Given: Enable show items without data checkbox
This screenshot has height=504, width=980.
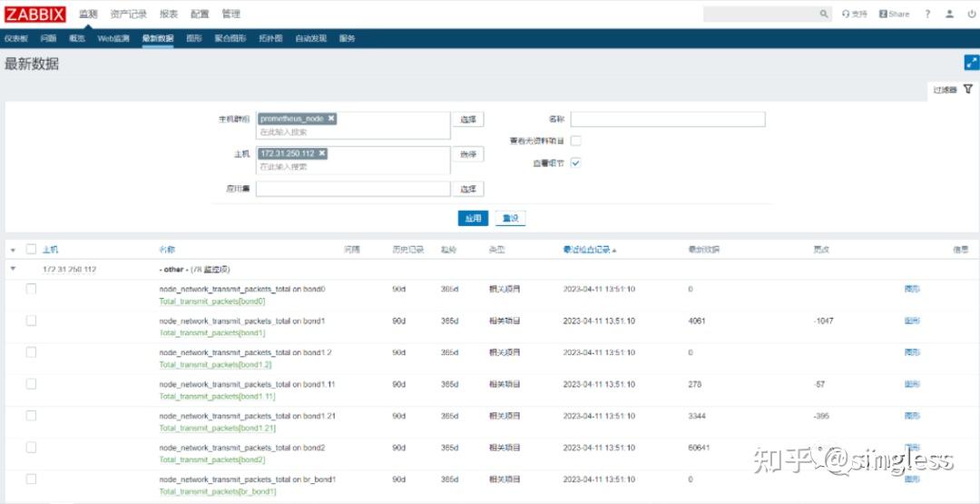Looking at the screenshot, I should 575,141.
